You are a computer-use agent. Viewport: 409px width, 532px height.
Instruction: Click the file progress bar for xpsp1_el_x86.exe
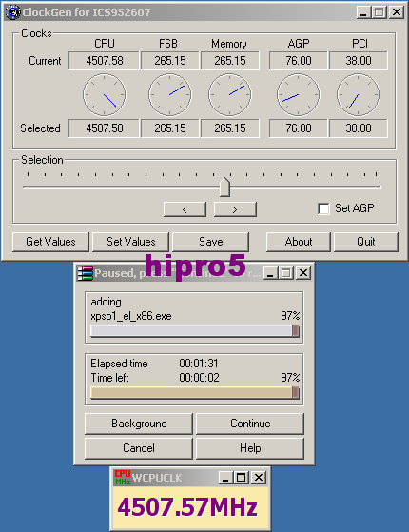[x=195, y=331]
